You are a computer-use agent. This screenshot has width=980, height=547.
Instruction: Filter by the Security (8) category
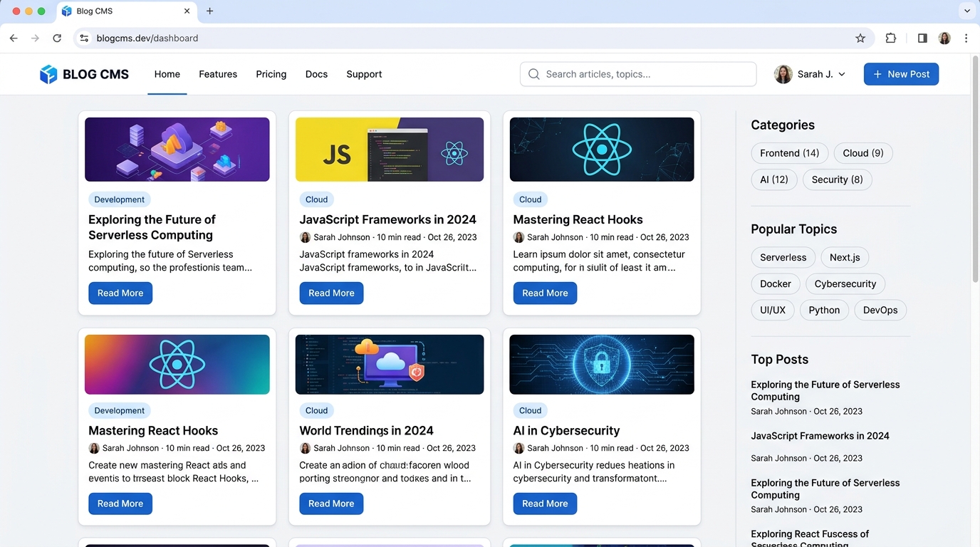click(x=838, y=179)
